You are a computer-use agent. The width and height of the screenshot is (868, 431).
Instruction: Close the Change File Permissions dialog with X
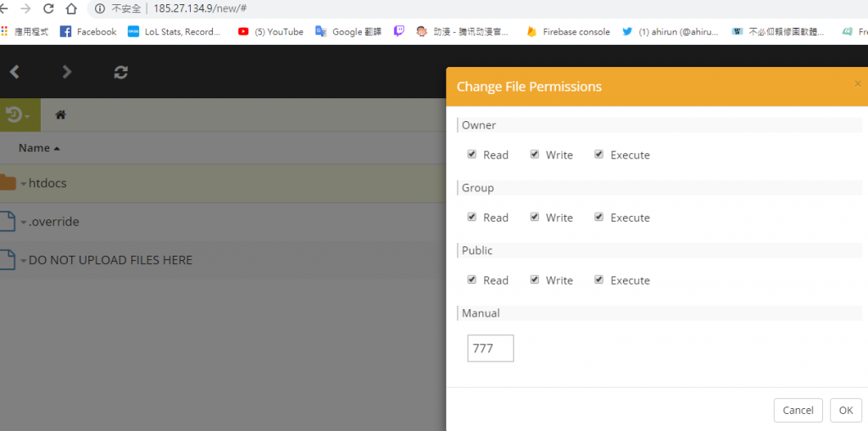click(858, 84)
